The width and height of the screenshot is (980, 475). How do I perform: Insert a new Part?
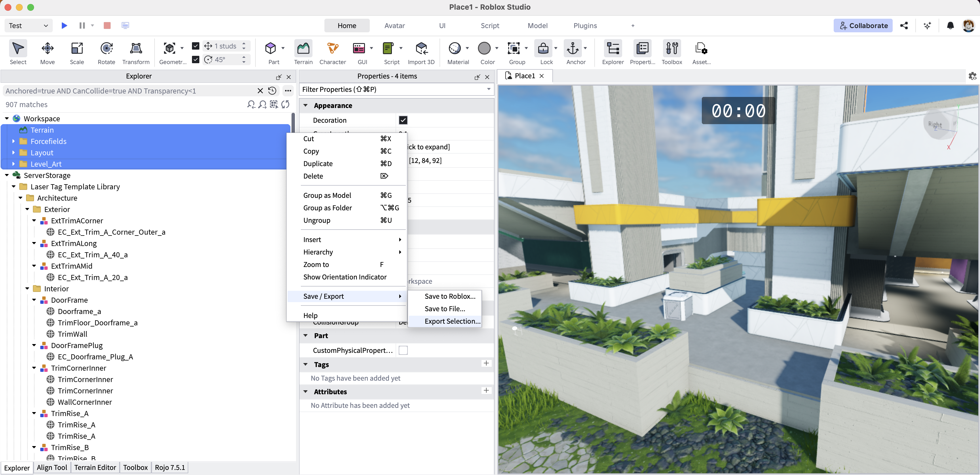click(271, 49)
